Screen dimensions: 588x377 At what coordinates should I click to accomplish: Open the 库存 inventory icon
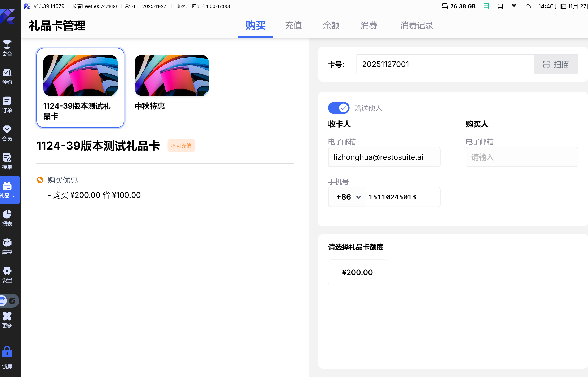tap(7, 246)
